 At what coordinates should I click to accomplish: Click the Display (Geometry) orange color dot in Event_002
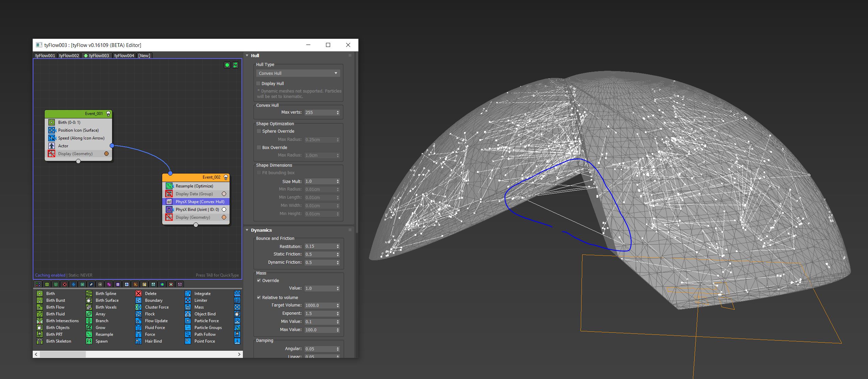point(224,217)
